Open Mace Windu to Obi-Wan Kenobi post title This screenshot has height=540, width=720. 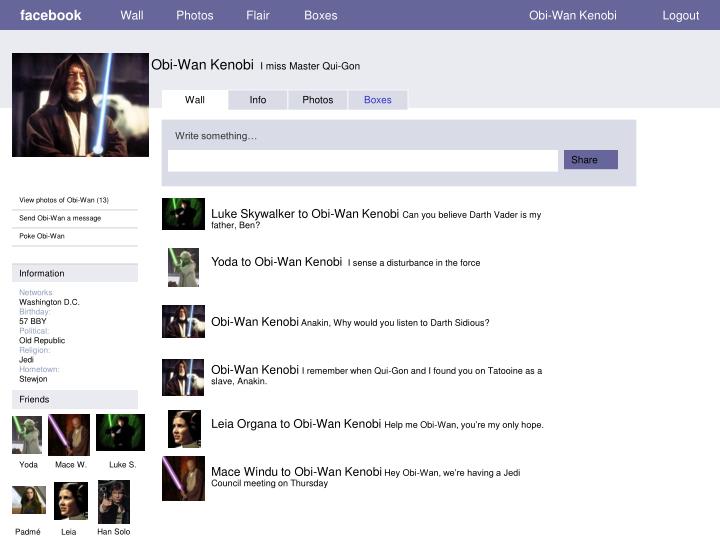[297, 472]
